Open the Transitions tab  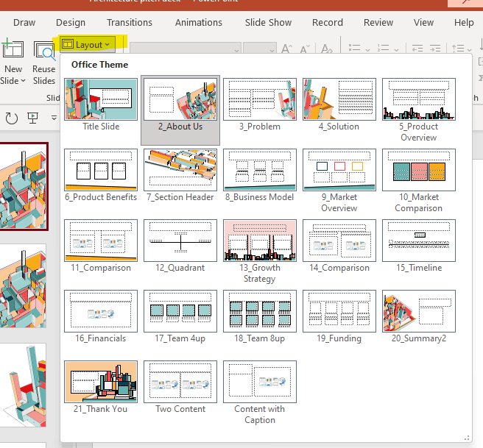(130, 23)
